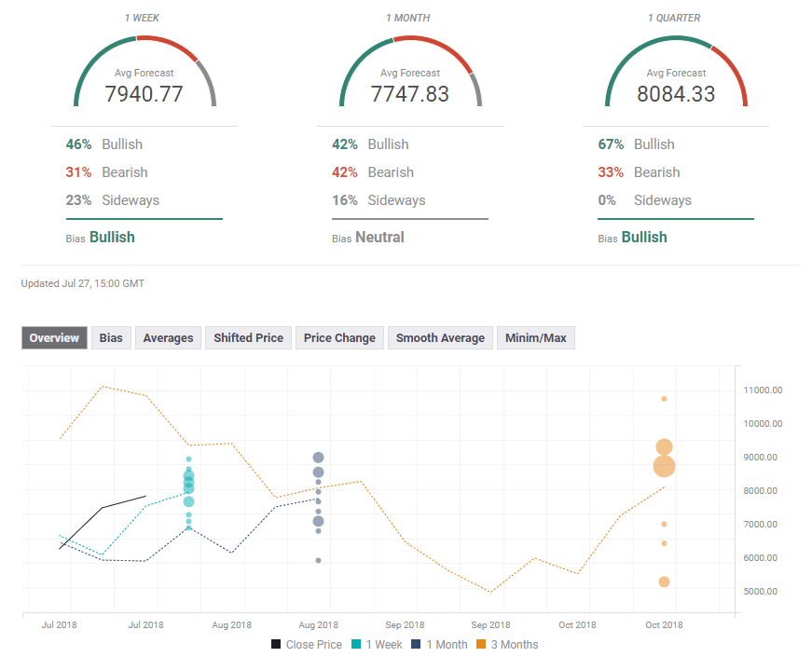Toggle Close Price legend swatch
Viewport: 812px width, 657px height.
coord(276,644)
